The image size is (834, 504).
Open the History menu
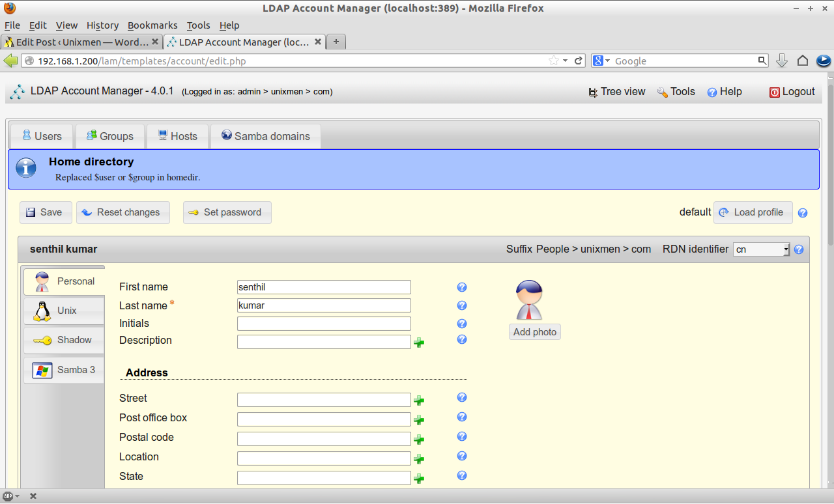coord(102,25)
